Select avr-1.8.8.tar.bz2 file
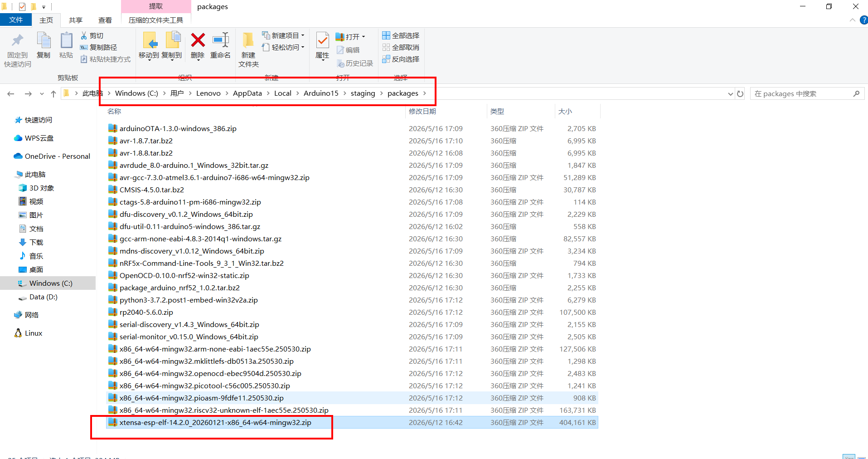 pyautogui.click(x=352, y=153)
